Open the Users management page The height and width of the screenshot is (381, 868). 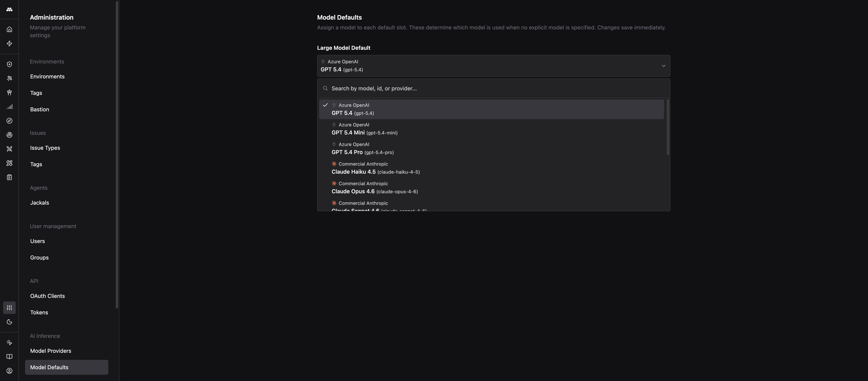[x=37, y=241]
